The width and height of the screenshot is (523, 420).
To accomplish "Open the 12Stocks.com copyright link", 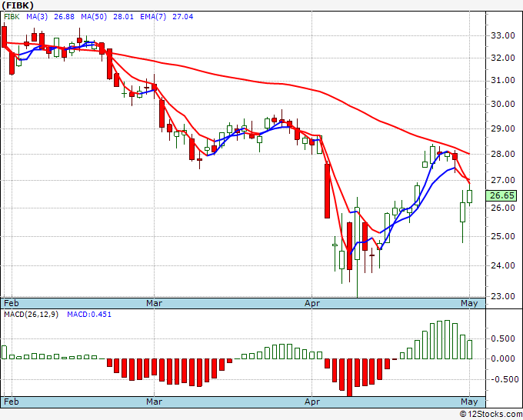I will pos(491,415).
